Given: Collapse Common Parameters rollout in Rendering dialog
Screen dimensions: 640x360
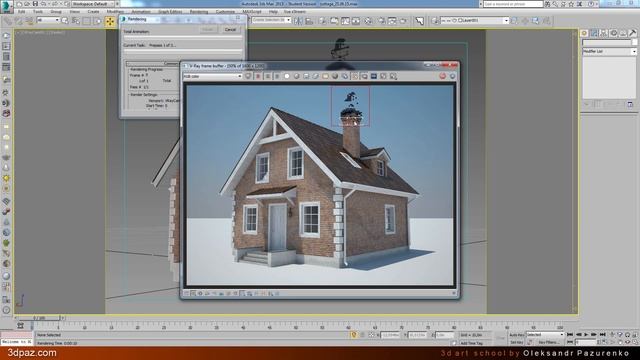Looking at the screenshot, I should (154, 63).
